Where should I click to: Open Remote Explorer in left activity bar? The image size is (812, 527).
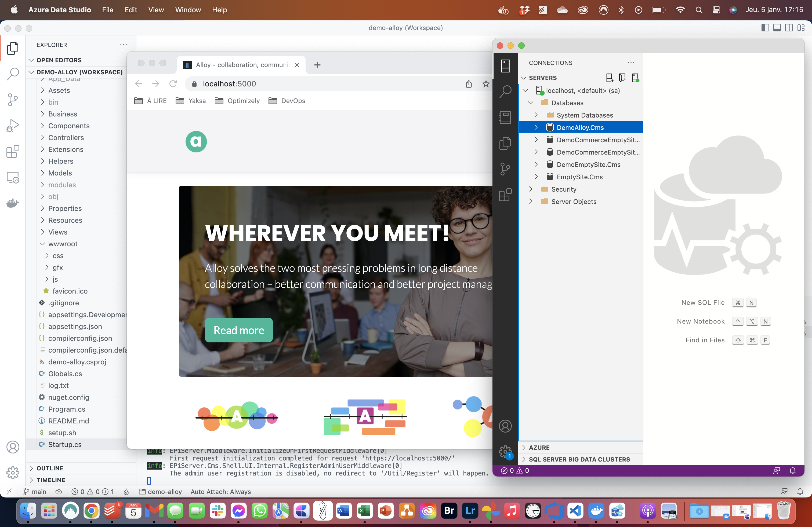pos(13,178)
